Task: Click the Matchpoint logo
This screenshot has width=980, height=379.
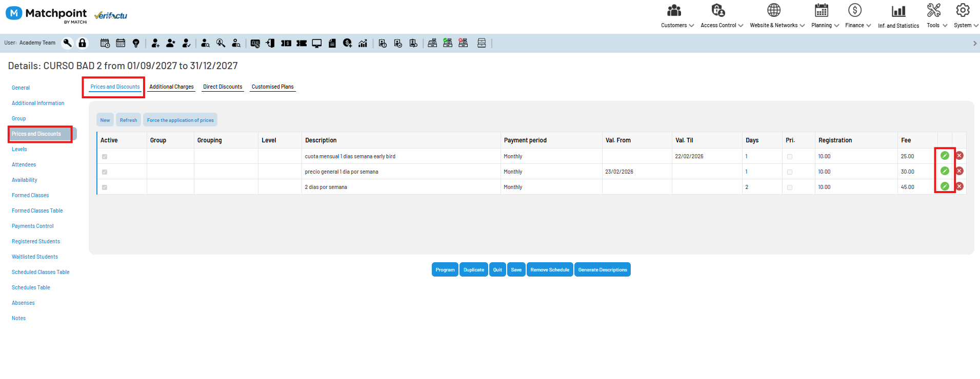Action: [x=47, y=14]
